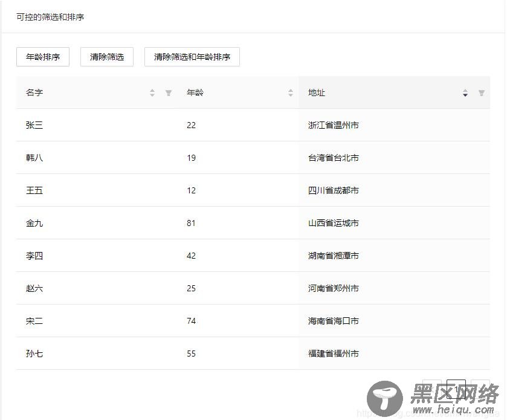Click the age value 12

coord(191,190)
